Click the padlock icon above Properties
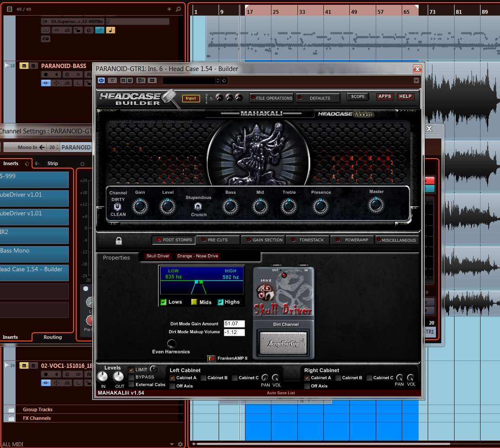The image size is (500, 448). click(x=119, y=240)
